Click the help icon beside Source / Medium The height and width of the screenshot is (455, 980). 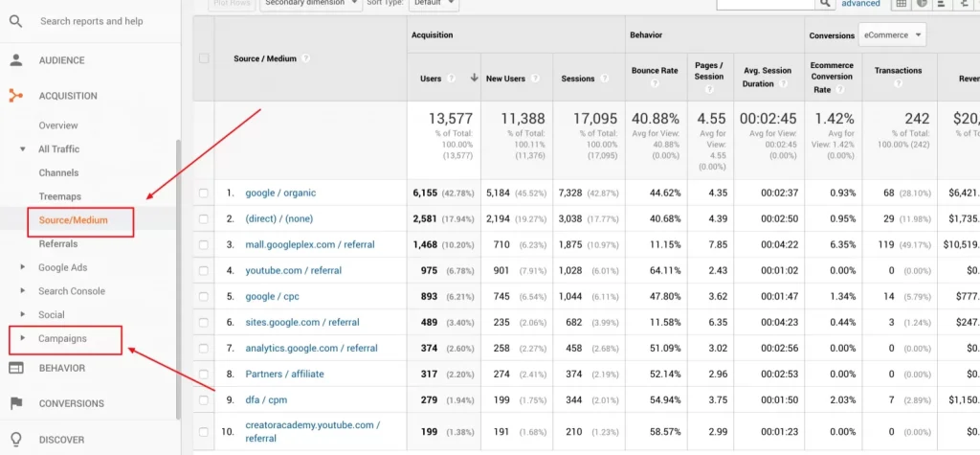coord(305,58)
